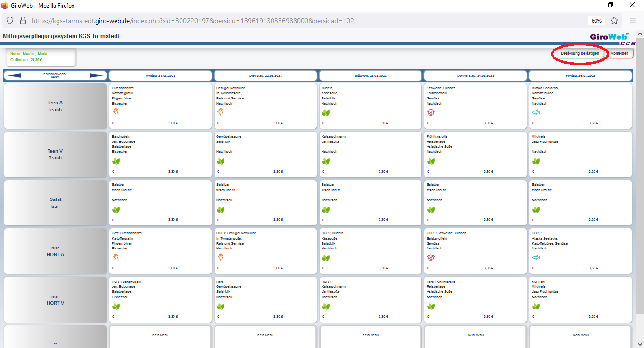Click leaf icon on Friday HORT V Milchreis card
The width and height of the screenshot is (644, 348).
[536, 306]
